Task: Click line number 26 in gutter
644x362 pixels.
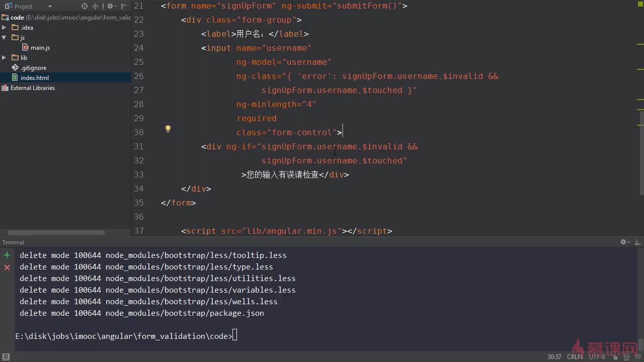Action: [138, 76]
